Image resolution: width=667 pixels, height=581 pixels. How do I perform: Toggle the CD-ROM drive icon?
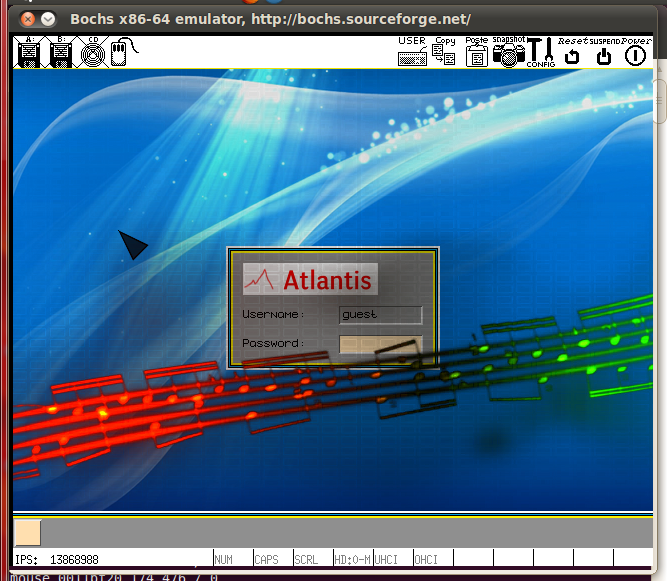(x=93, y=52)
